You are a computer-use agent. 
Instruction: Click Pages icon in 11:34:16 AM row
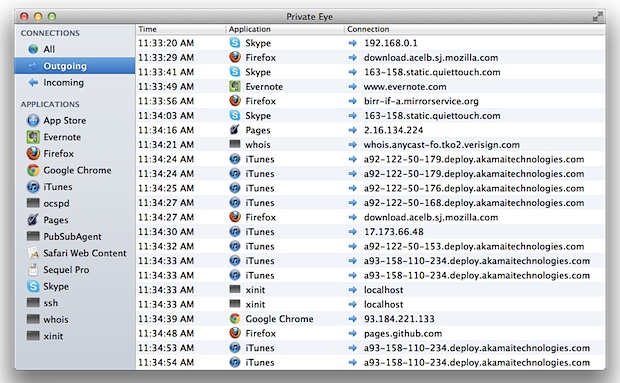(235, 130)
